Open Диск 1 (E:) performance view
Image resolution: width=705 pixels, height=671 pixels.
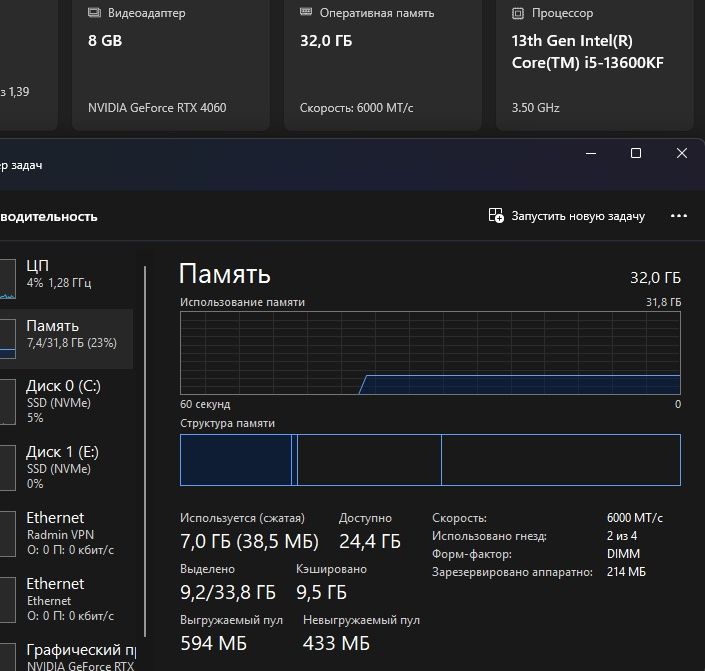click(67, 467)
